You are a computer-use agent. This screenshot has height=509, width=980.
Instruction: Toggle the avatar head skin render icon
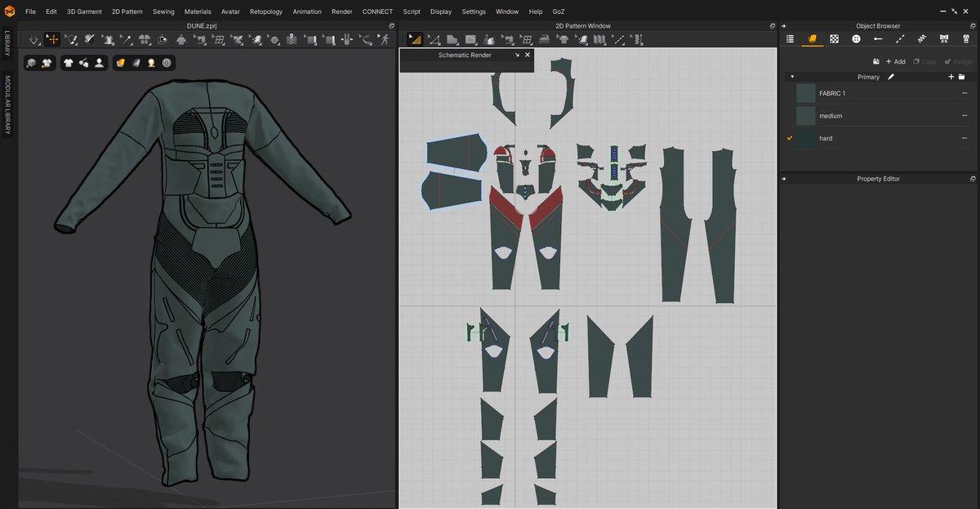(x=152, y=63)
